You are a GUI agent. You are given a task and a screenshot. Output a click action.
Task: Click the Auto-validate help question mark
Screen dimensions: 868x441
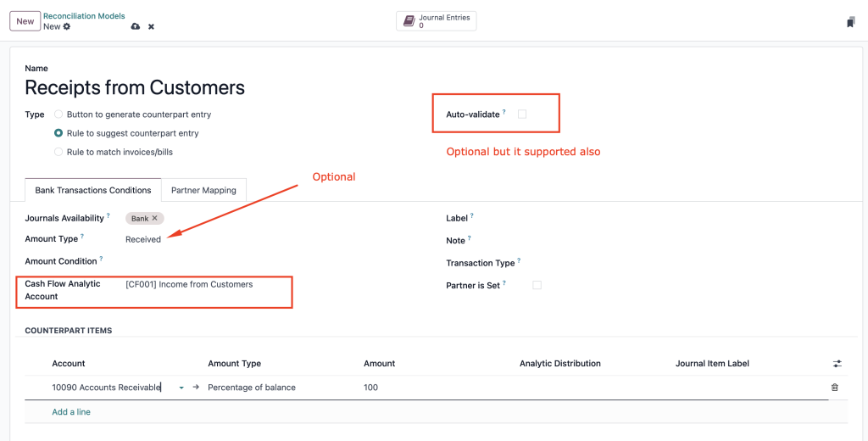click(x=504, y=112)
